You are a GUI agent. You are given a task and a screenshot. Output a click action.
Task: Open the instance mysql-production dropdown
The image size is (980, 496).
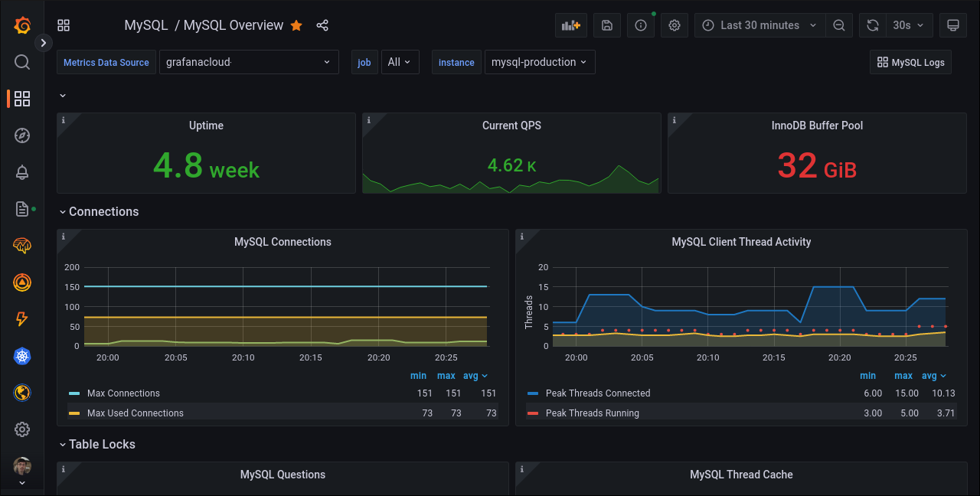540,62
